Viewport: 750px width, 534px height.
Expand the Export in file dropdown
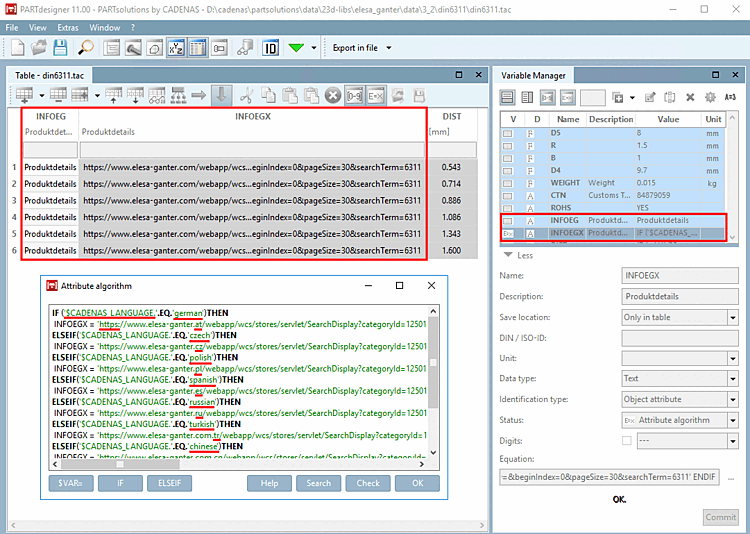pos(386,48)
